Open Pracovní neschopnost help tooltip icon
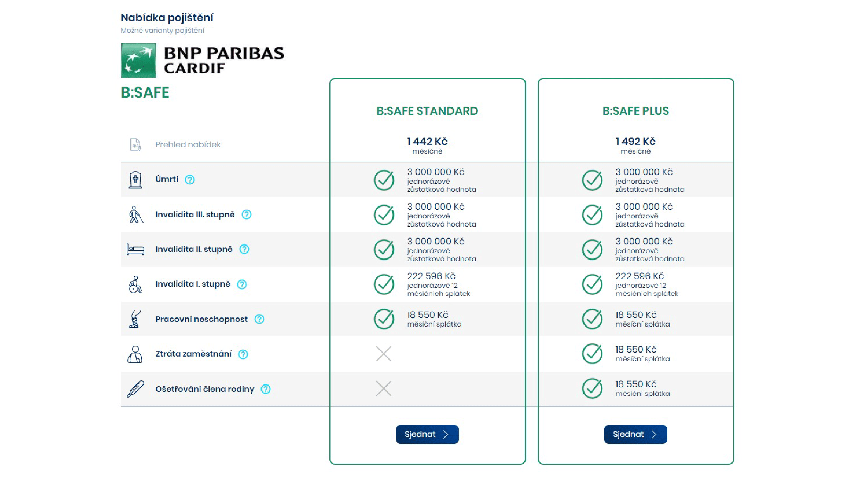Screen dimensions: 868x488 [259, 319]
